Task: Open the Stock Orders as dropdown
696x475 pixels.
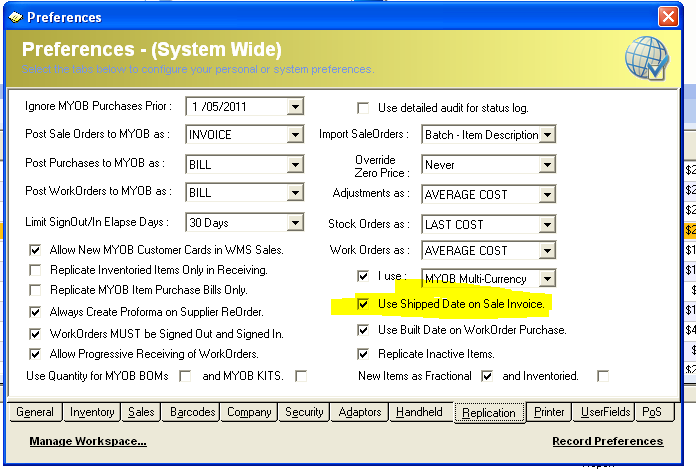Action: (x=547, y=225)
